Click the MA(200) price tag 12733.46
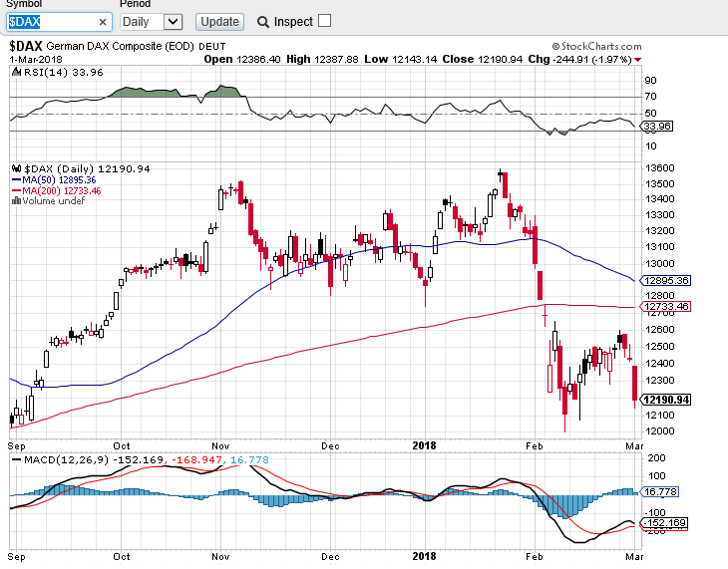This screenshot has height=569, width=728. 666,306
